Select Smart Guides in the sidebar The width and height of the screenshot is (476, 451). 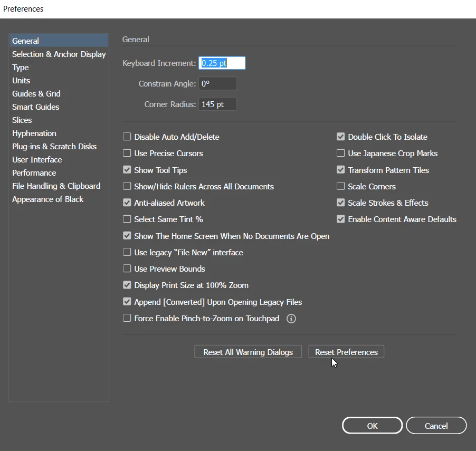(x=59, y=107)
